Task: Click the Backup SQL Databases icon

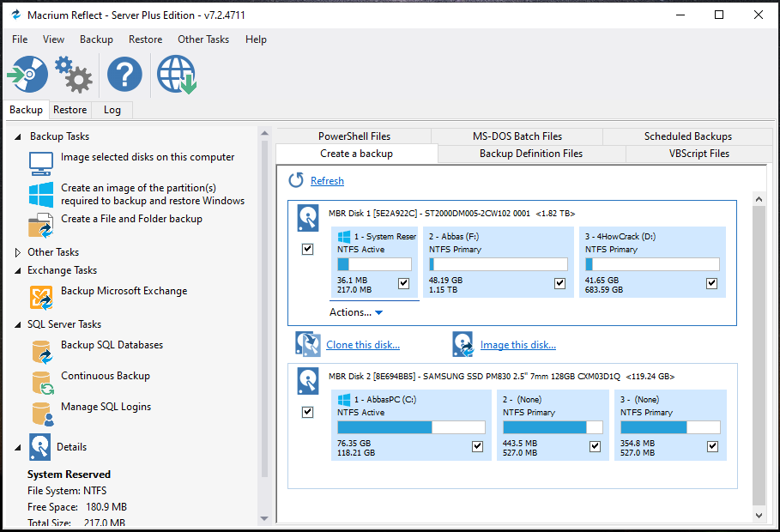Action: point(42,352)
